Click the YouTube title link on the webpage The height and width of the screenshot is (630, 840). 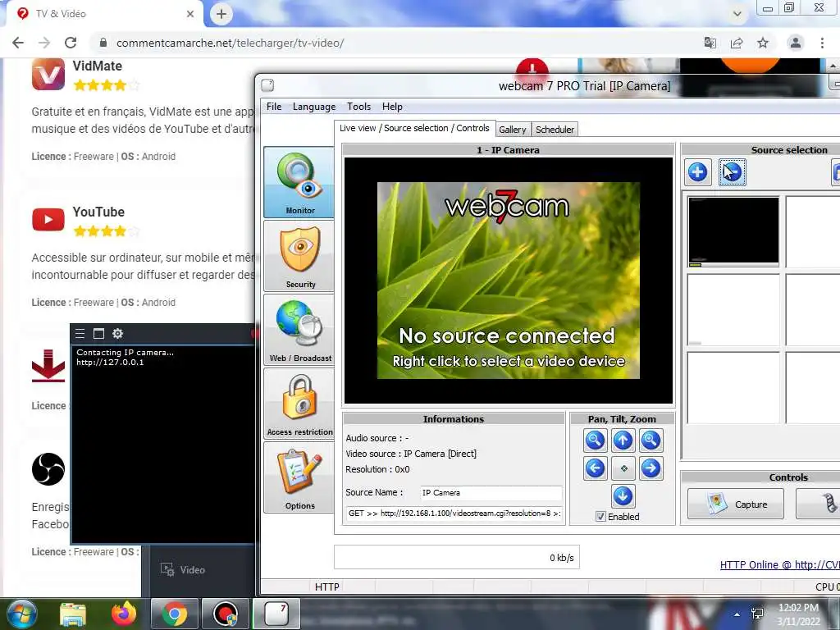click(98, 212)
